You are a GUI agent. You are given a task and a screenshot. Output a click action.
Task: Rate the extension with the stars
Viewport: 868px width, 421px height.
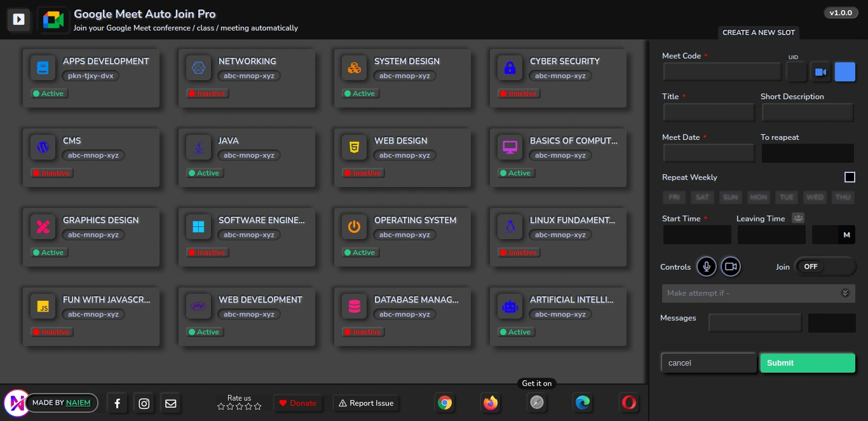(x=240, y=406)
